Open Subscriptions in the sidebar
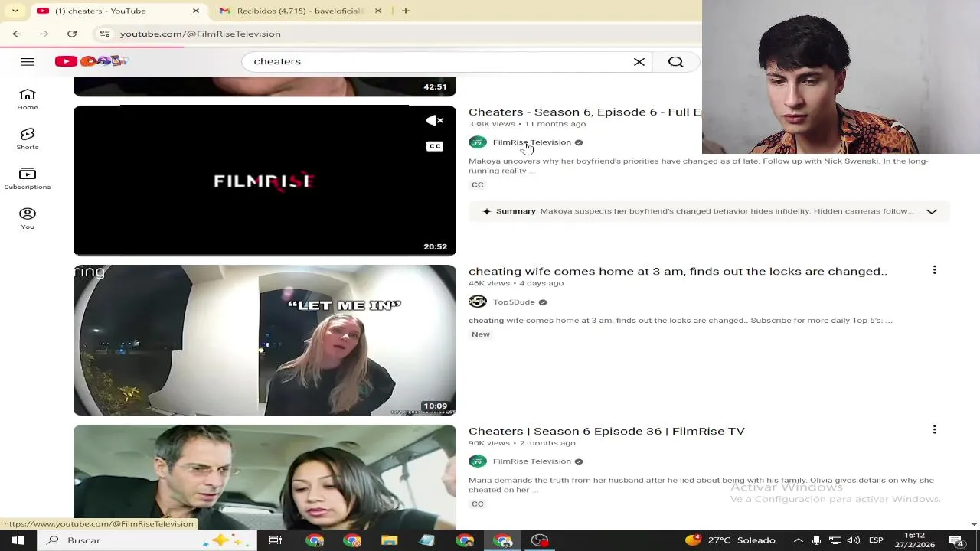The height and width of the screenshot is (551, 980). pyautogui.click(x=28, y=179)
